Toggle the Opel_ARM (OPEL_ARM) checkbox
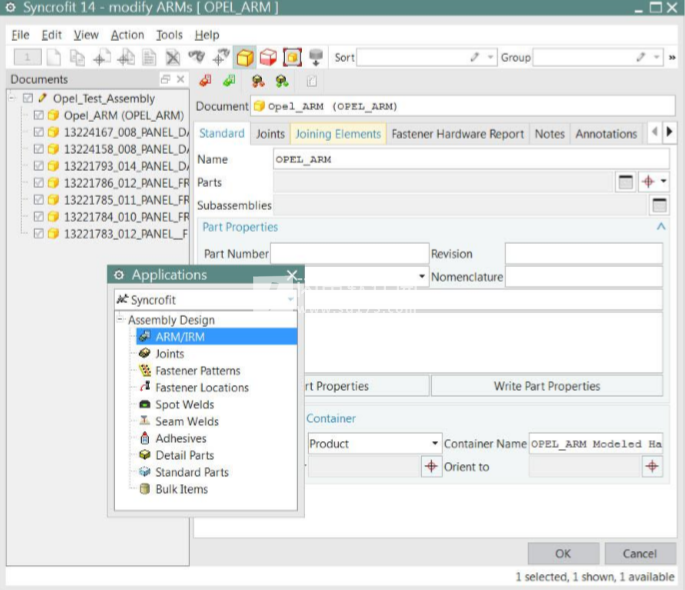685x590 pixels. tap(38, 115)
